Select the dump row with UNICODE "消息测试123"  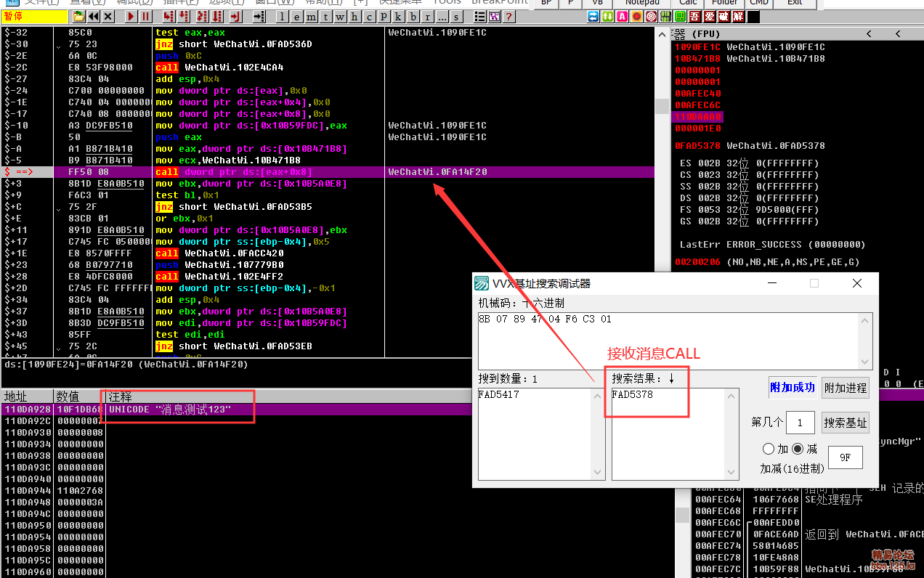click(337, 410)
